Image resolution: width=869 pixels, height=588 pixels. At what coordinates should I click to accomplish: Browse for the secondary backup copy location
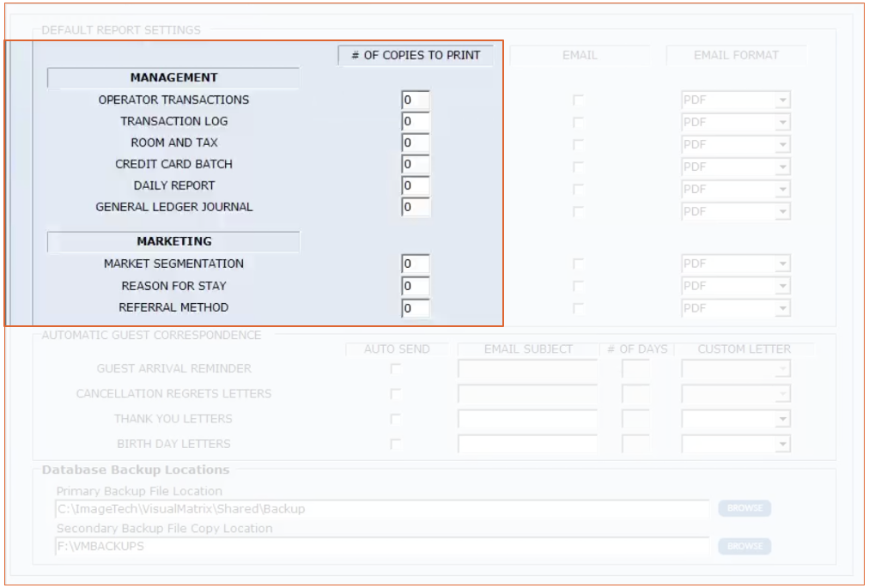click(744, 546)
